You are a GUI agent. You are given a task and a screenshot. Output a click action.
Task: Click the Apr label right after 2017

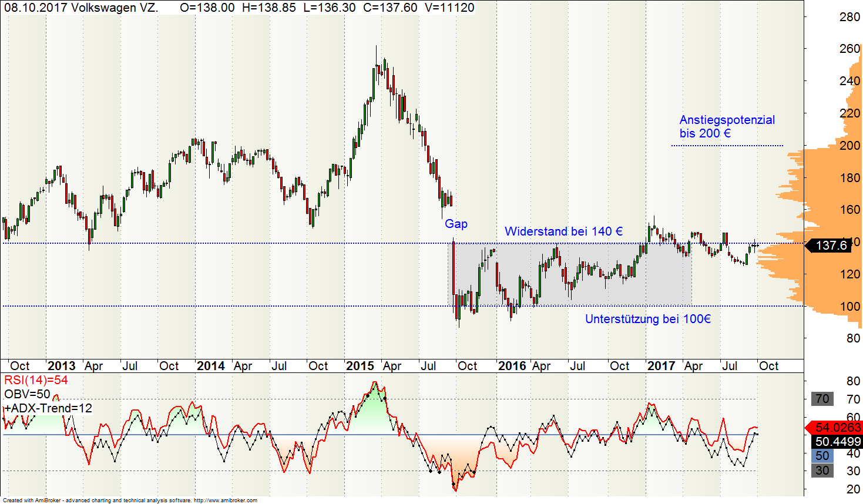(694, 366)
